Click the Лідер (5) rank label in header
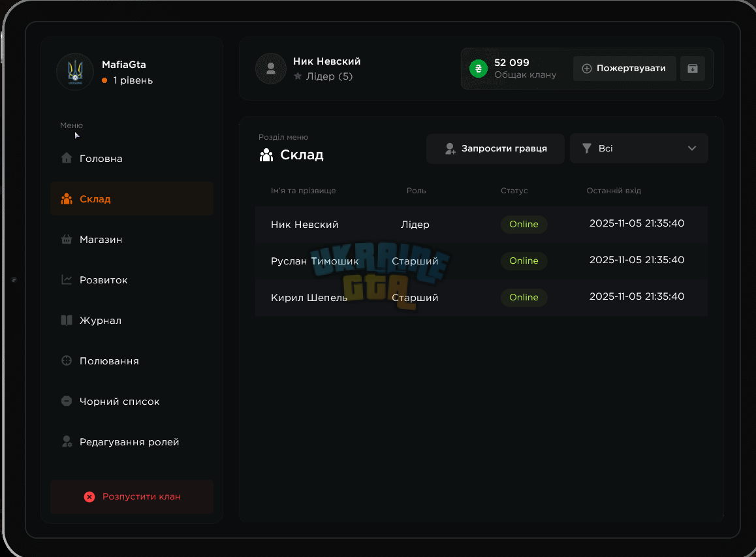Viewport: 756px width, 557px height. [x=329, y=76]
